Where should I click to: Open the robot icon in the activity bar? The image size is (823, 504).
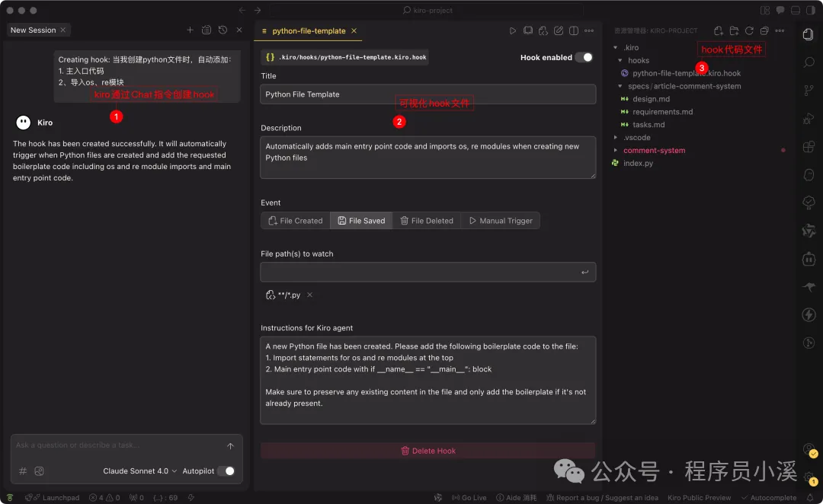pyautogui.click(x=809, y=259)
